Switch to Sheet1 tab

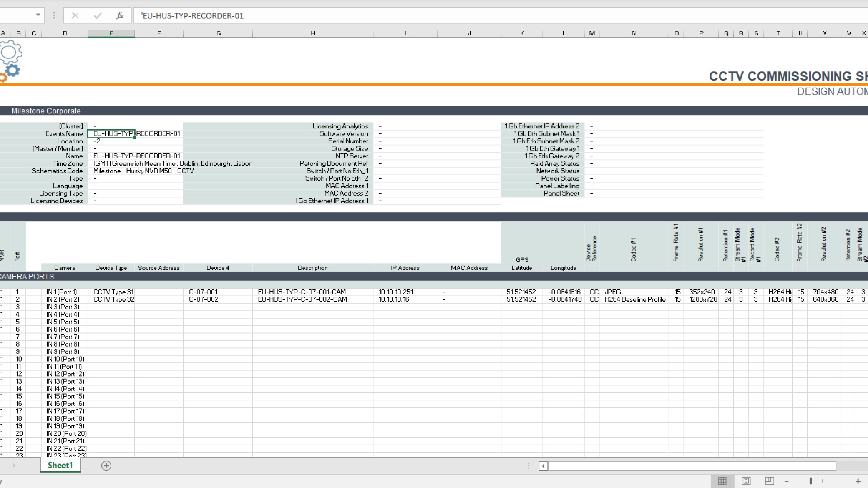click(x=60, y=465)
